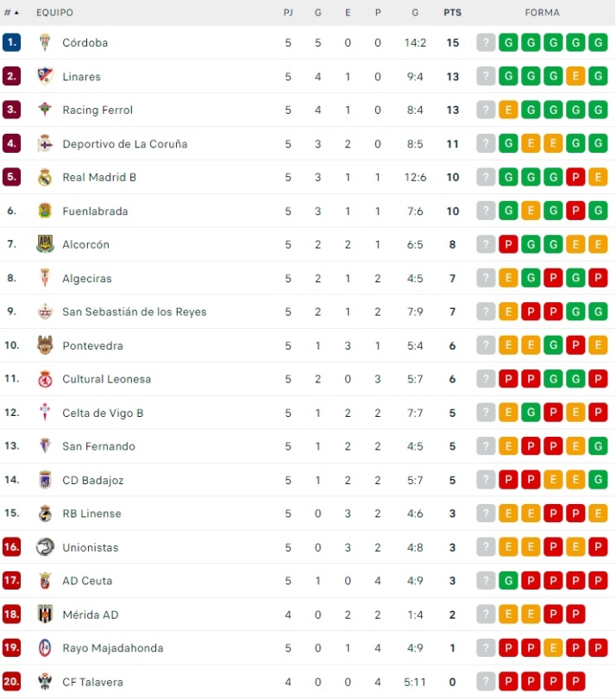Select the Racing Ferrol crest
This screenshot has height=700, width=616.
[x=45, y=110]
